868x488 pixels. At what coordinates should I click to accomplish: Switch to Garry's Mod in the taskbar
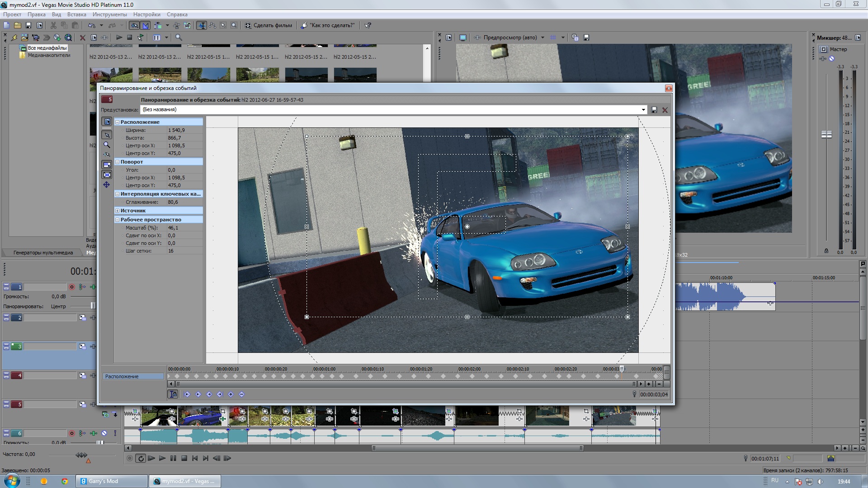112,481
